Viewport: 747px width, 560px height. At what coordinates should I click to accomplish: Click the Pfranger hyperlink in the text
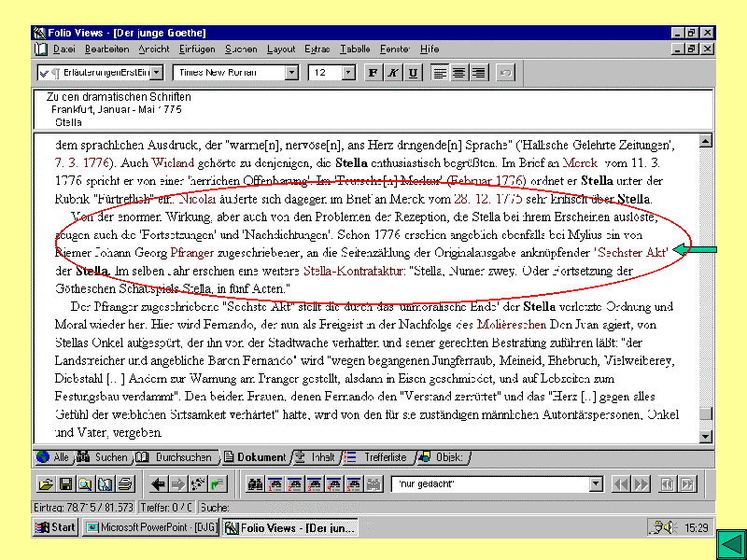[x=191, y=253]
